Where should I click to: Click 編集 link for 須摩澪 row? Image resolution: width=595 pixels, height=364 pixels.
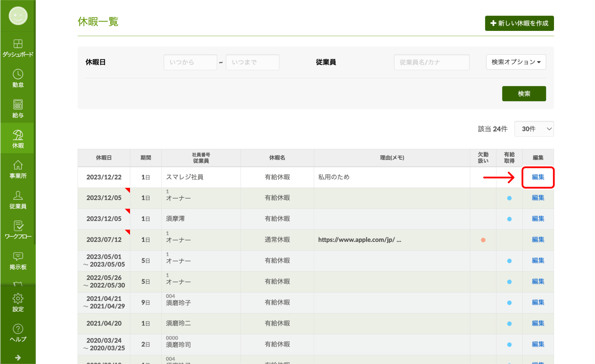click(x=538, y=219)
